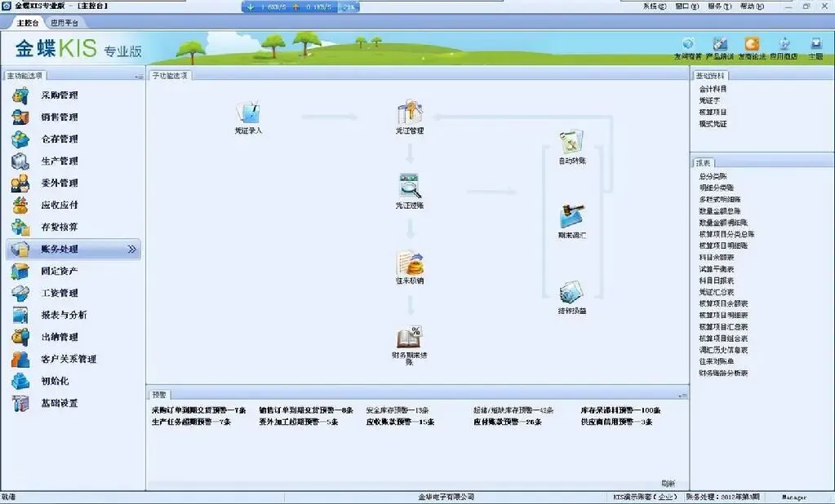Open 委外管理 outsourcing module icon
Screen dimensions: 835x504
click(x=20, y=183)
